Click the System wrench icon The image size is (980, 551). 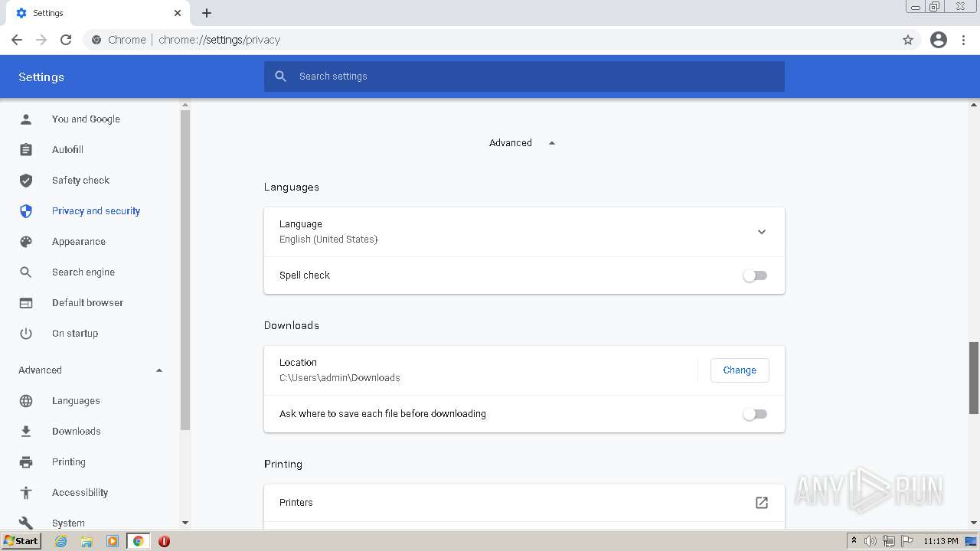pyautogui.click(x=26, y=523)
